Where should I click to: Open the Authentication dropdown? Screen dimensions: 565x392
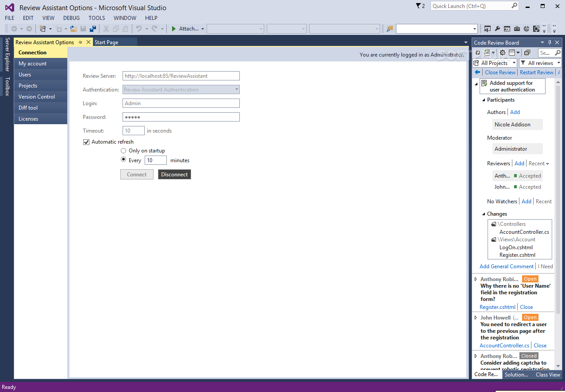coord(237,89)
